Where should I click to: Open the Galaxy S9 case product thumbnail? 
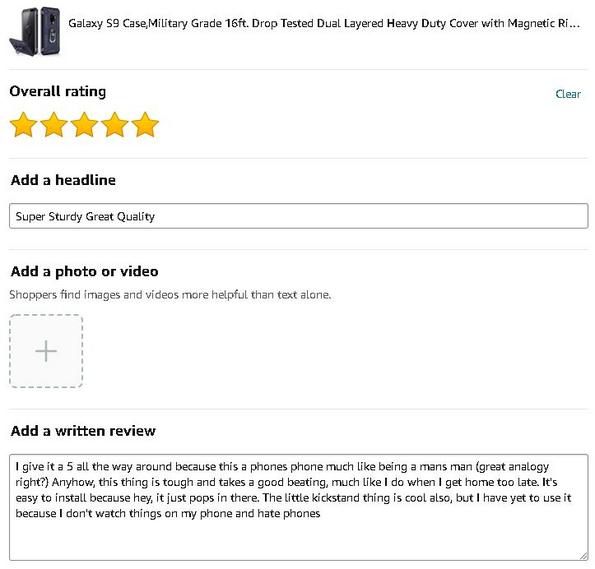click(x=35, y=32)
